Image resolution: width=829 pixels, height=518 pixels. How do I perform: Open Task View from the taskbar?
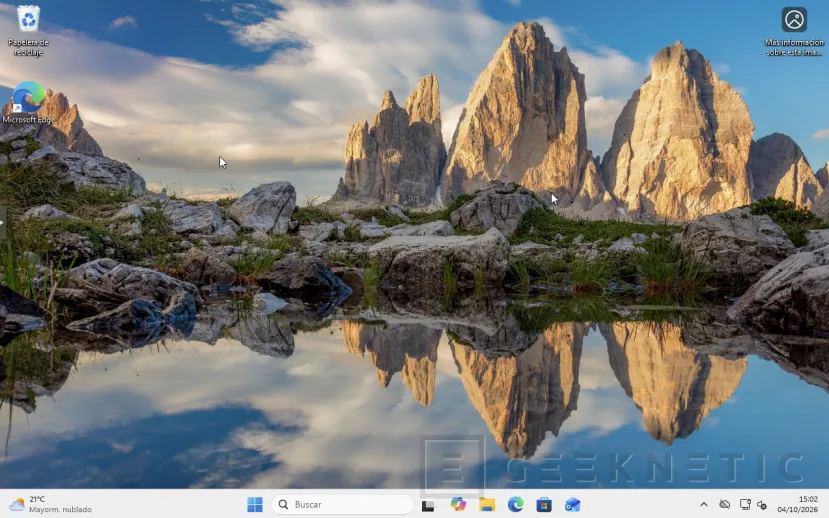coord(428,505)
